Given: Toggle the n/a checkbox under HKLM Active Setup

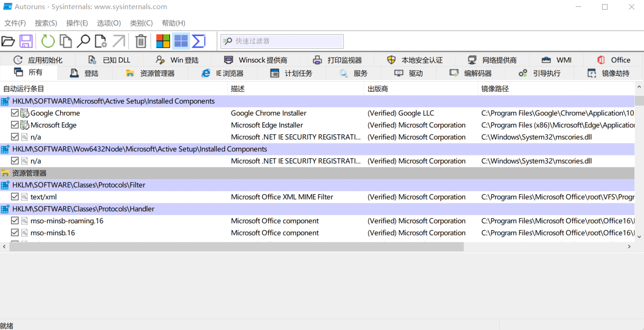Looking at the screenshot, I should point(15,137).
